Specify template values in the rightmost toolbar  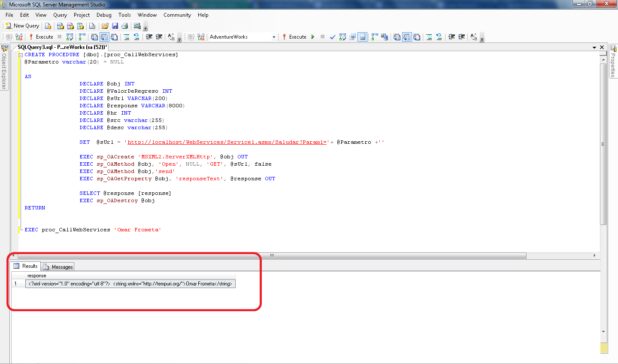tap(474, 37)
